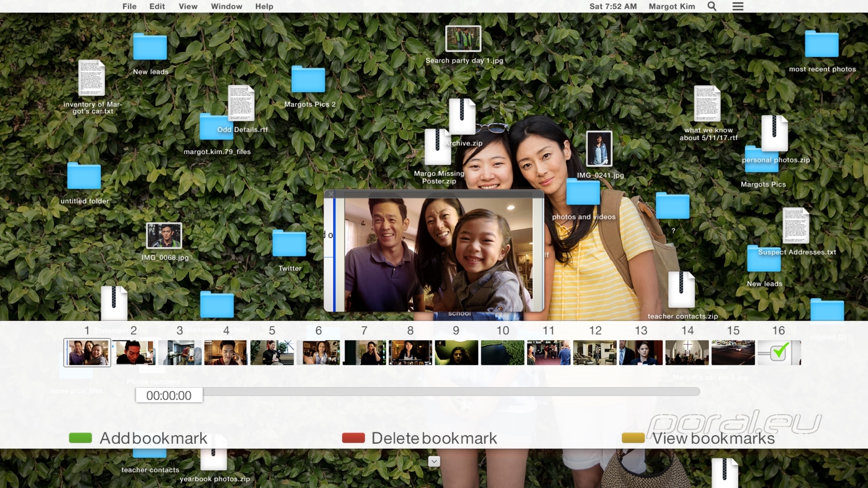
Task: Click the Delete bookmark button
Action: click(x=420, y=438)
